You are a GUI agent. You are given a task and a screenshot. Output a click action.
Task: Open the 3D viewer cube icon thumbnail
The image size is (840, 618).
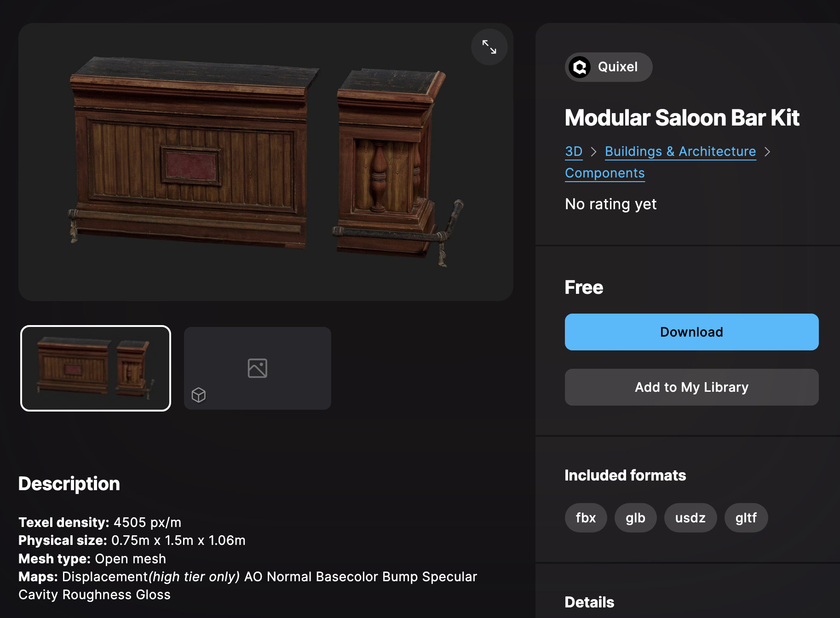point(199,395)
